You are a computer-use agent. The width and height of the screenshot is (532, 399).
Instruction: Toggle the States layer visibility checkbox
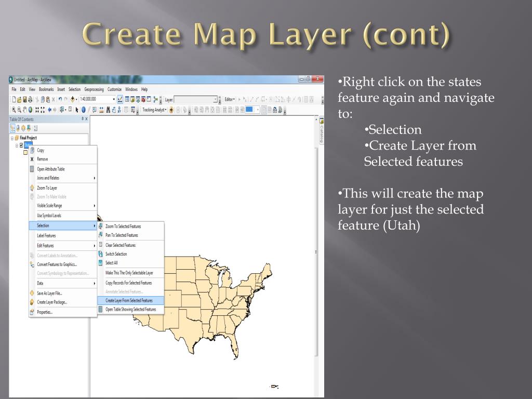point(21,145)
